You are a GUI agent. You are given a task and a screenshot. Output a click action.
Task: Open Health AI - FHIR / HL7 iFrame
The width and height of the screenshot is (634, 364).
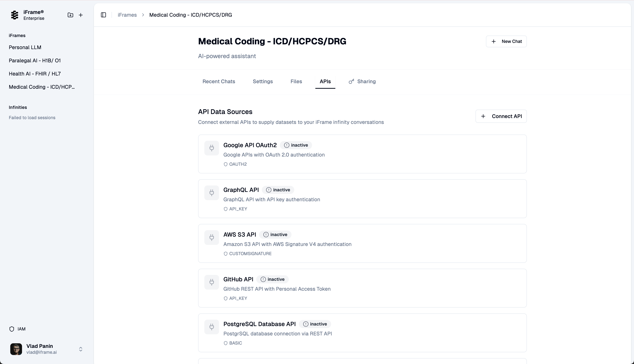35,74
